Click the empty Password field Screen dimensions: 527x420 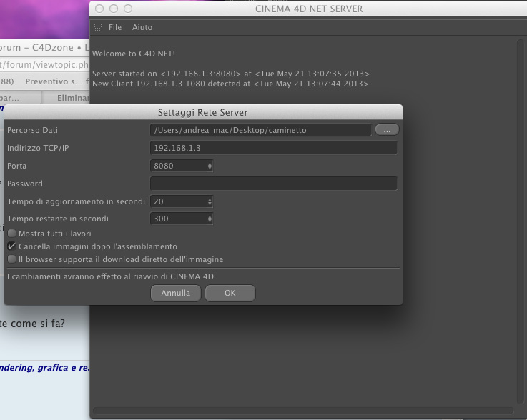[x=274, y=184]
